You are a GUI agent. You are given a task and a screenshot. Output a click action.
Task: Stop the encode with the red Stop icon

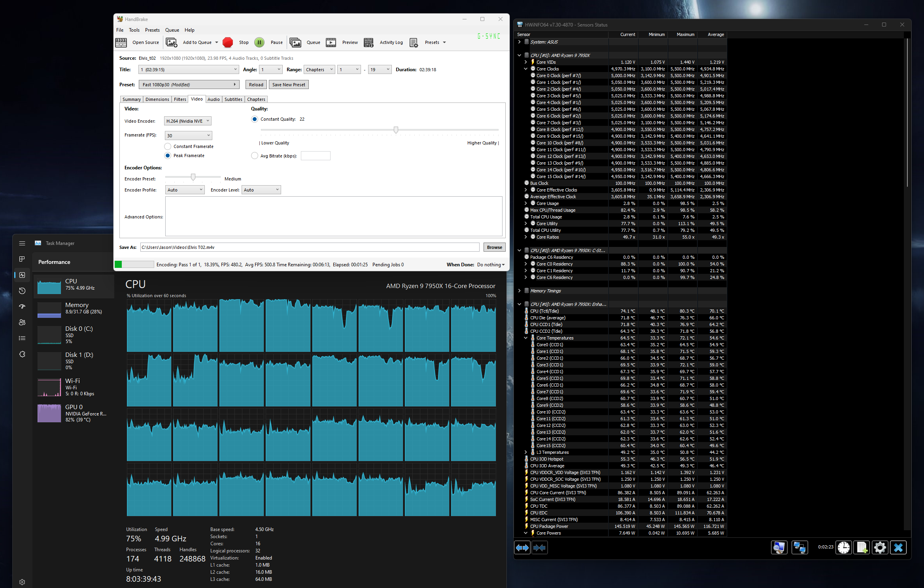click(x=228, y=42)
